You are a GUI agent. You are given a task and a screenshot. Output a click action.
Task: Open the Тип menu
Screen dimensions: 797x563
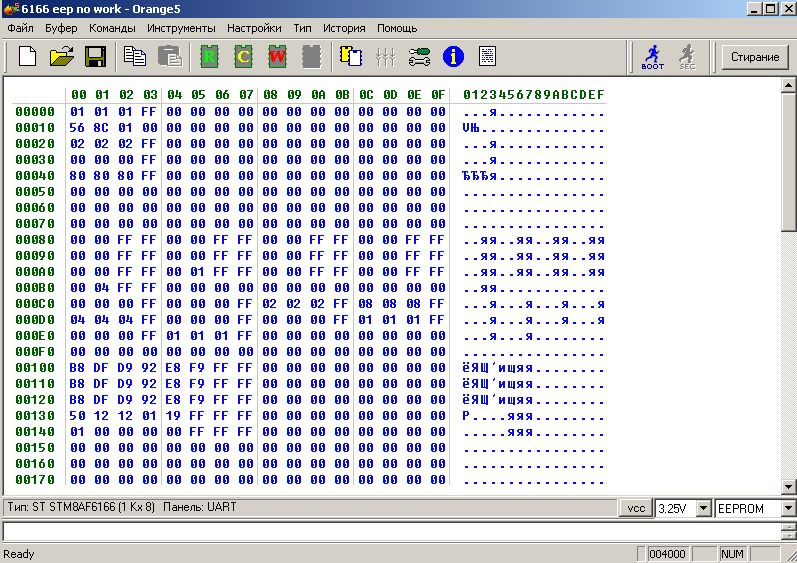click(302, 28)
